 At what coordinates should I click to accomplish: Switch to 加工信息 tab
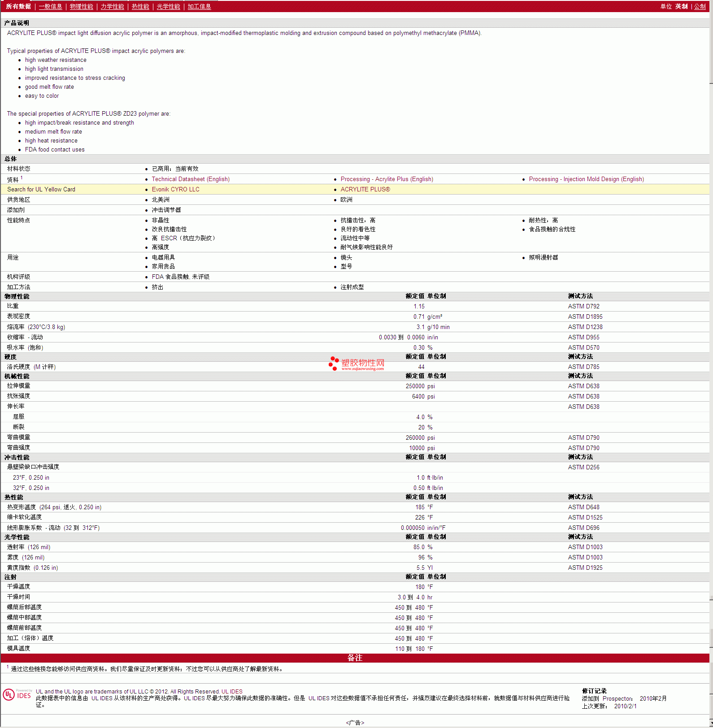coord(199,6)
